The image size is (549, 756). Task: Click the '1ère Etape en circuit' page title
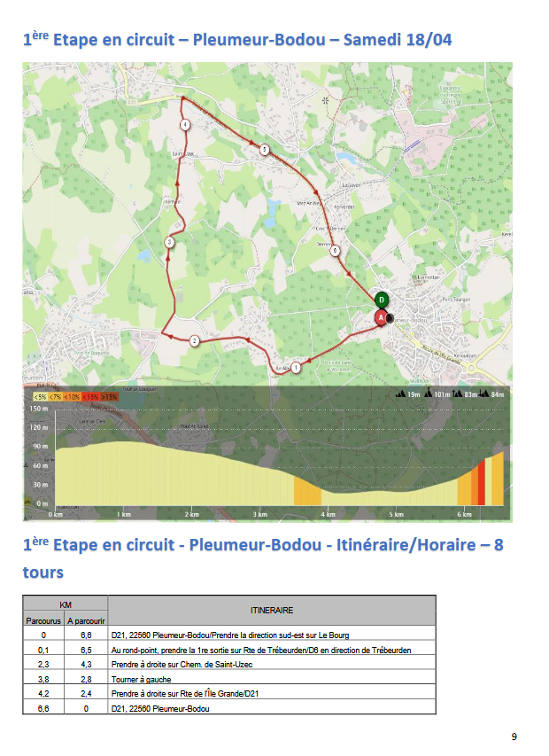(237, 40)
